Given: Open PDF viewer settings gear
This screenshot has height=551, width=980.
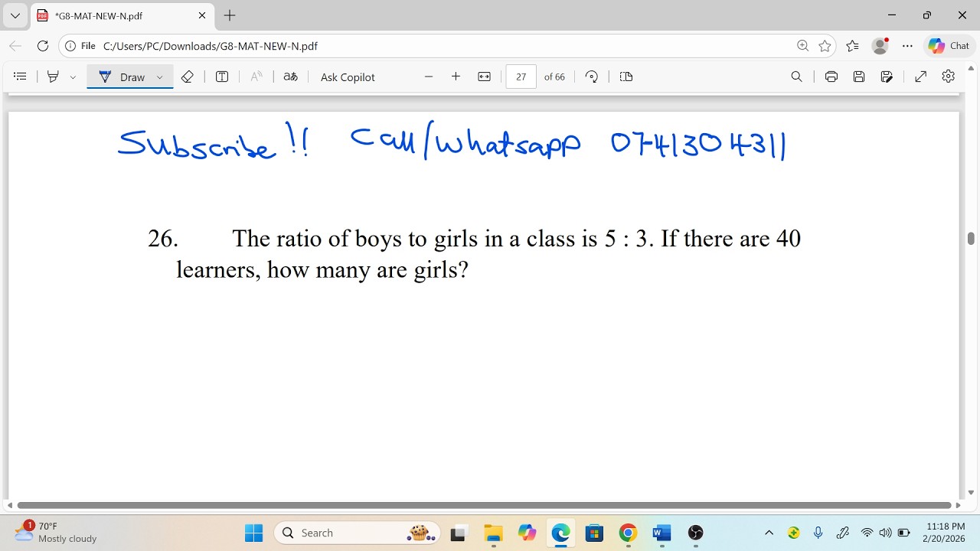Looking at the screenshot, I should [x=949, y=77].
